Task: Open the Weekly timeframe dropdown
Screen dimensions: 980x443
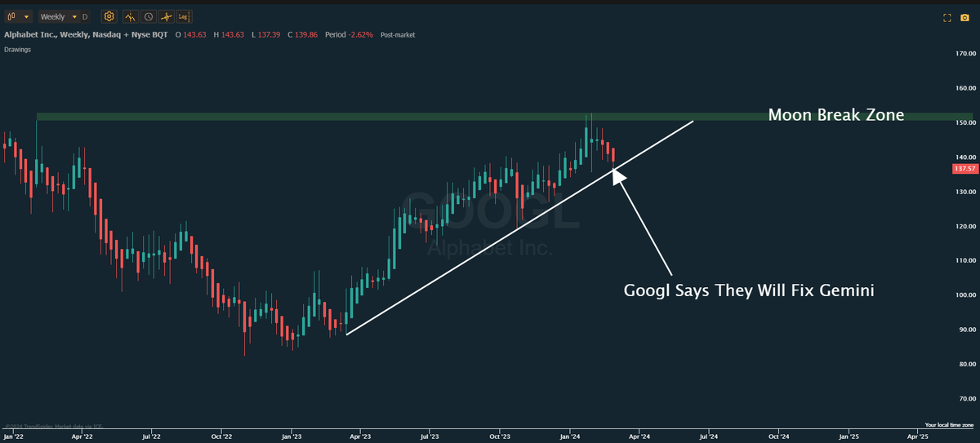Action: click(x=60, y=16)
